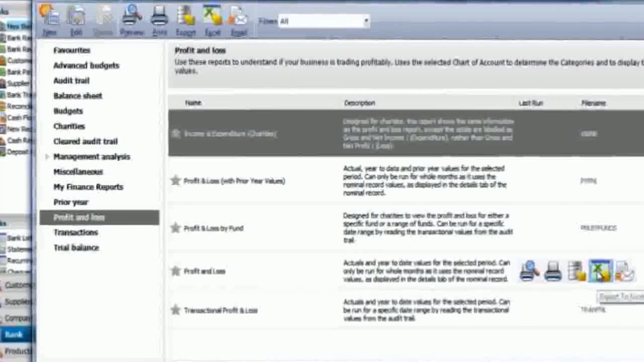Open the Advanced budgets category

pos(87,65)
